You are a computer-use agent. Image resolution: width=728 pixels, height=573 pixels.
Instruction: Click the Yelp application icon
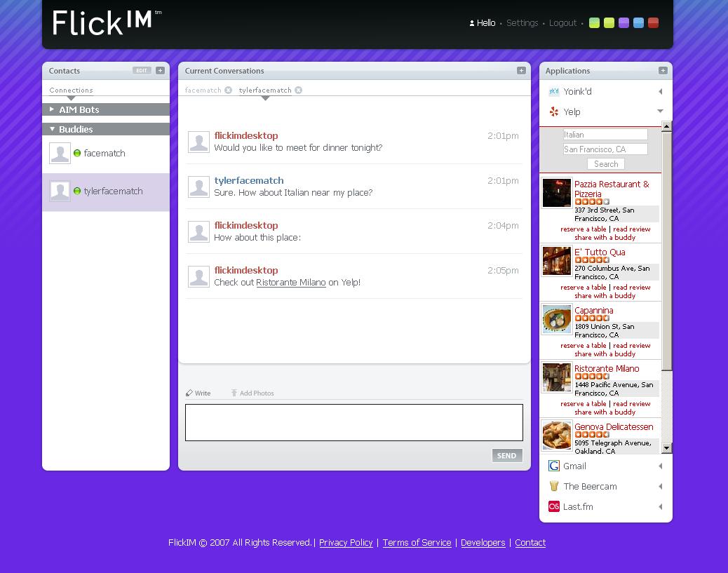(554, 112)
